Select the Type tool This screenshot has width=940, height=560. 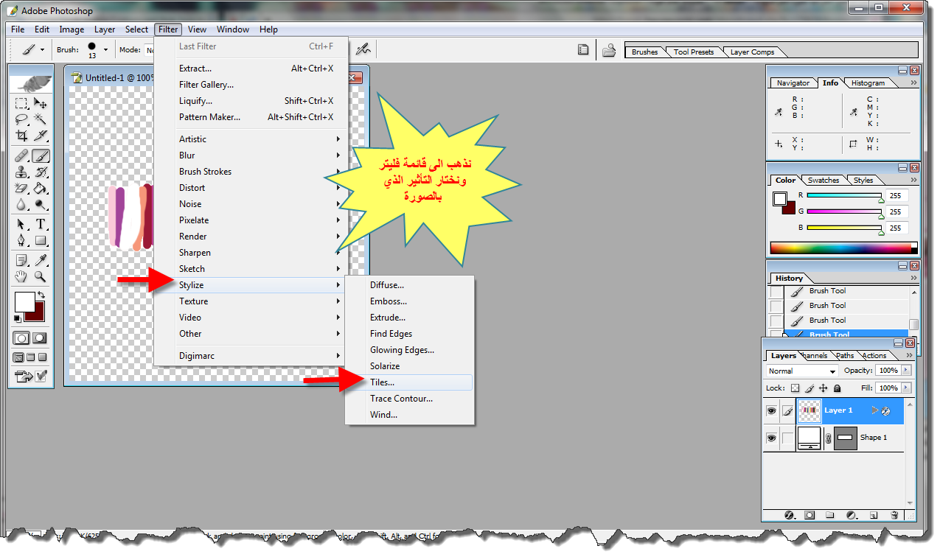(41, 224)
